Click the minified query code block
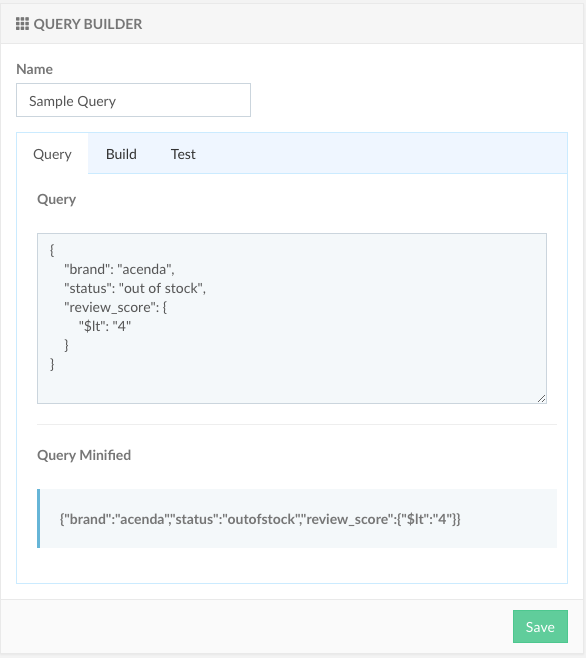 pos(297,518)
